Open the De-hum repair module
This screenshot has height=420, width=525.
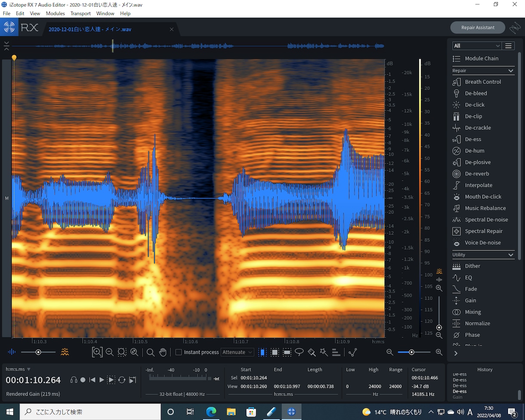468,151
